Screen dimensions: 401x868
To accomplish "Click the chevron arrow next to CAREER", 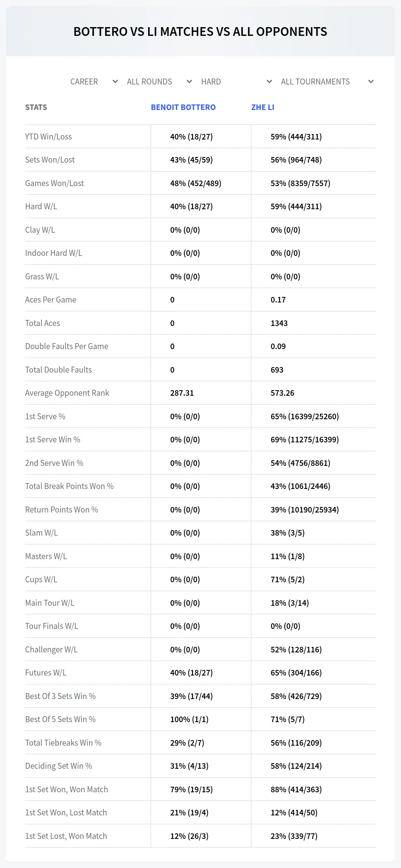I will [x=115, y=82].
